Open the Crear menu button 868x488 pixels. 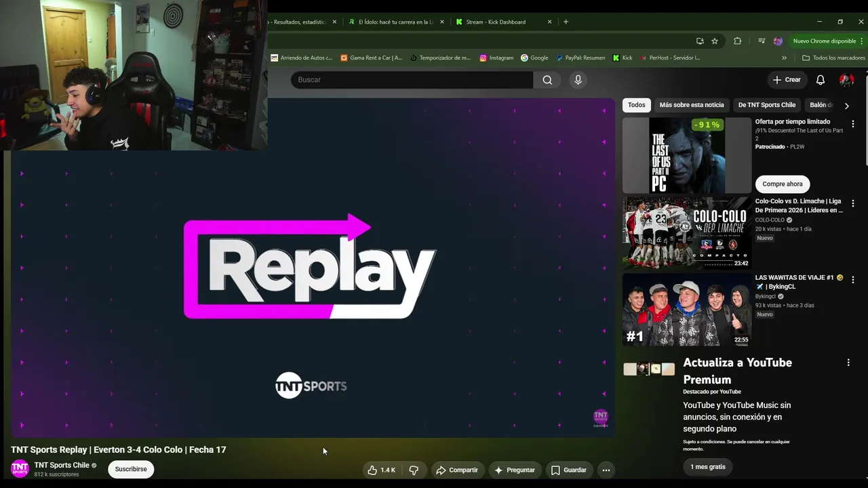[787, 80]
